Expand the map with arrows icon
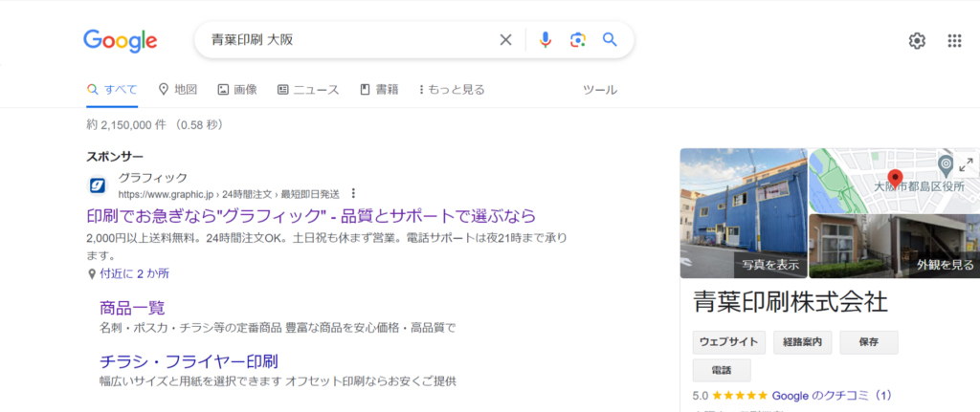Screen dimensions: 980x412 [x=966, y=164]
